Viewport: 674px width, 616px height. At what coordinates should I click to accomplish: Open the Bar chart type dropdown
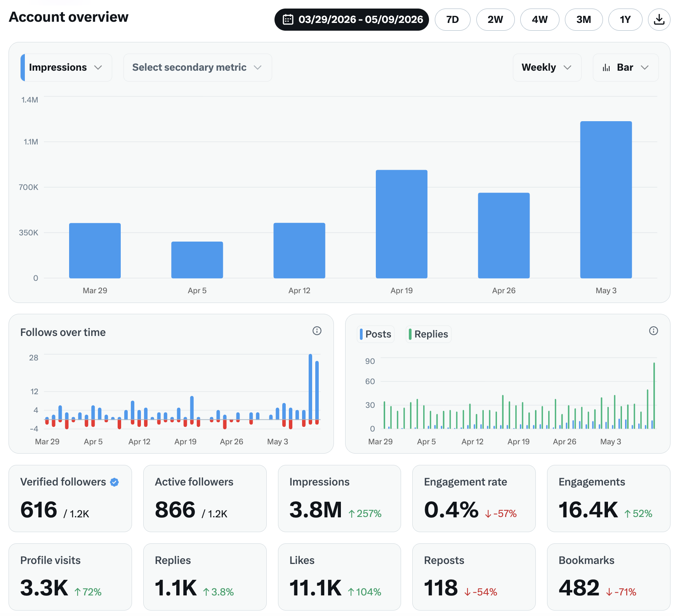coord(625,68)
